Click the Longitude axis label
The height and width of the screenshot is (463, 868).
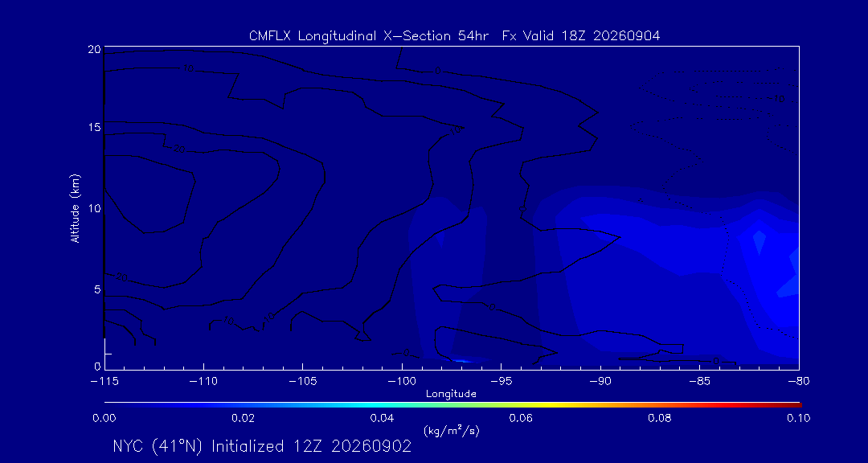[451, 394]
